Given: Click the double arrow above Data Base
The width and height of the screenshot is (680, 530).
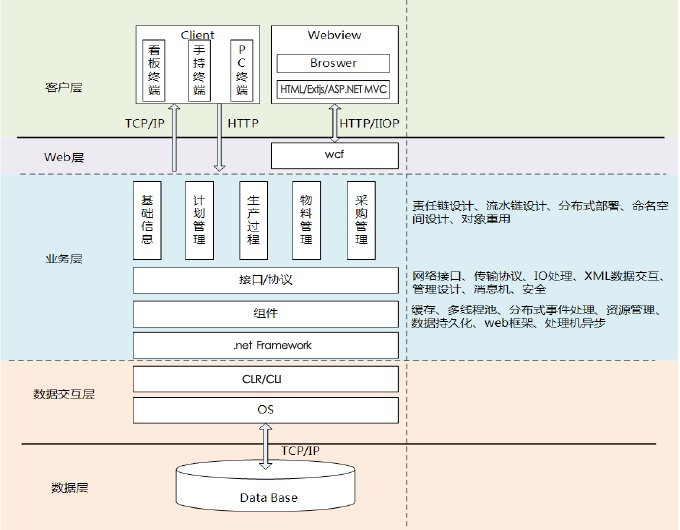Looking at the screenshot, I should [266, 445].
